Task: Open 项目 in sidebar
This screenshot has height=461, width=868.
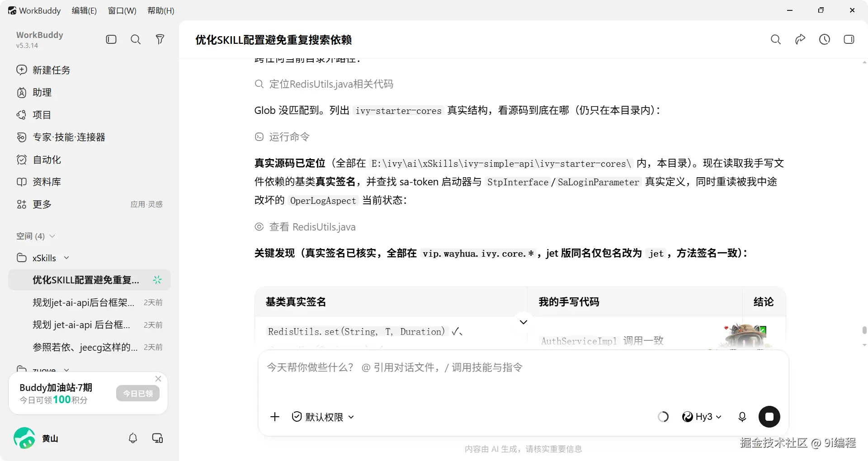Action: (90, 115)
